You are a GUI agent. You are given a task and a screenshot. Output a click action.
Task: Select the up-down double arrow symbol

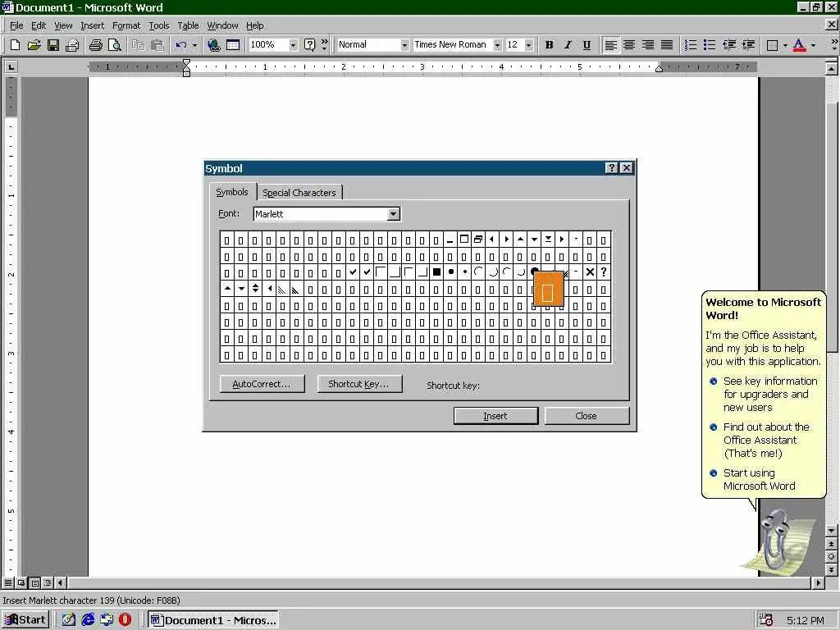(x=255, y=289)
